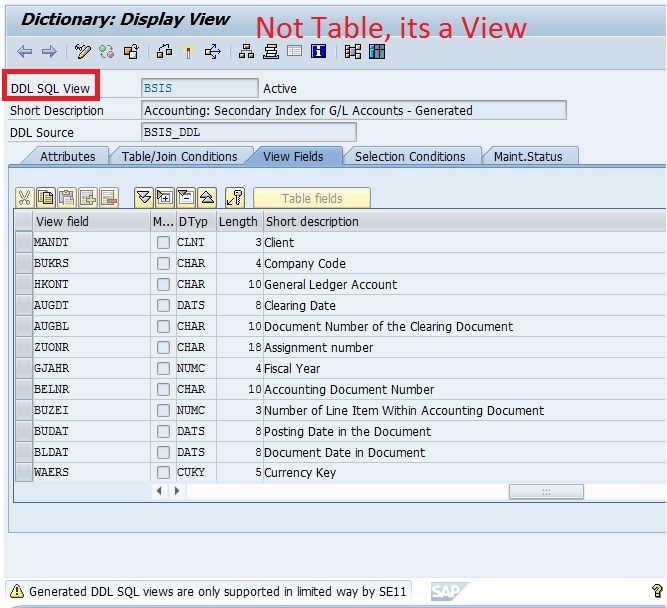Show navigation window stack icon
The height and width of the screenshot is (608, 667).
pyautogui.click(x=271, y=52)
